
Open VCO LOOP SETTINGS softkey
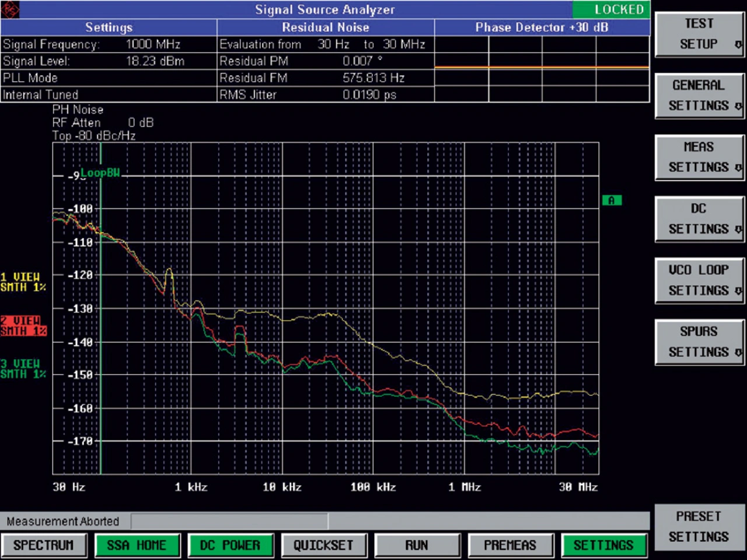coord(699,281)
